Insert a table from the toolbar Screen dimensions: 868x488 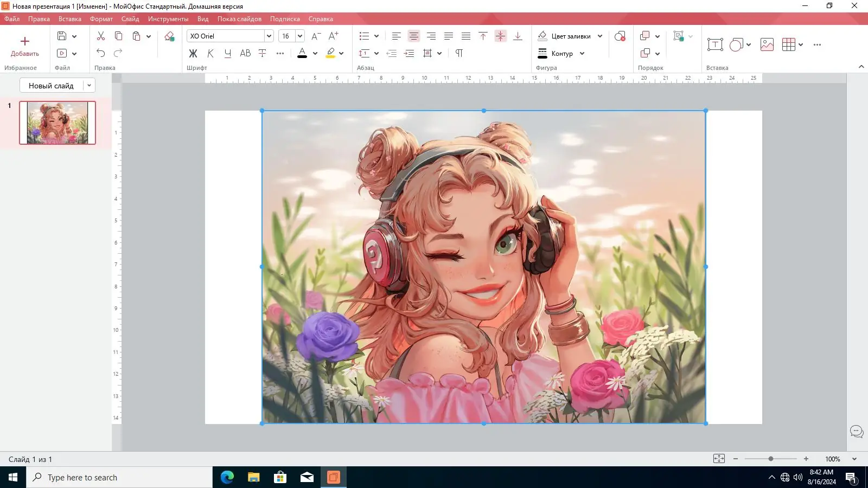pos(788,44)
